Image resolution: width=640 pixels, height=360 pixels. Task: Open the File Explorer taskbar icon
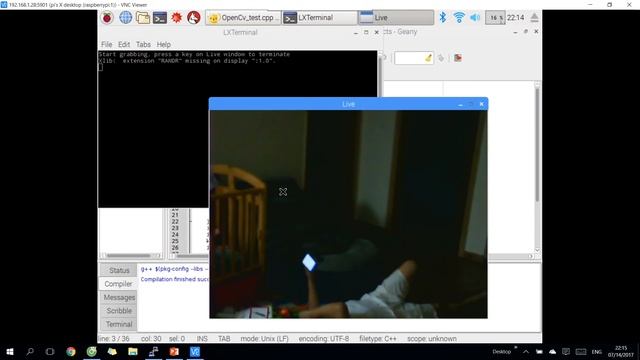[133, 351]
